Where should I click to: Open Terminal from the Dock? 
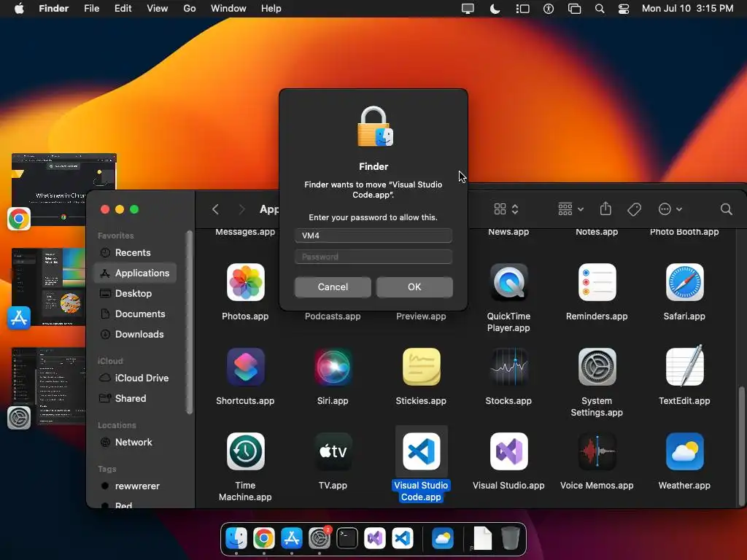pyautogui.click(x=347, y=538)
